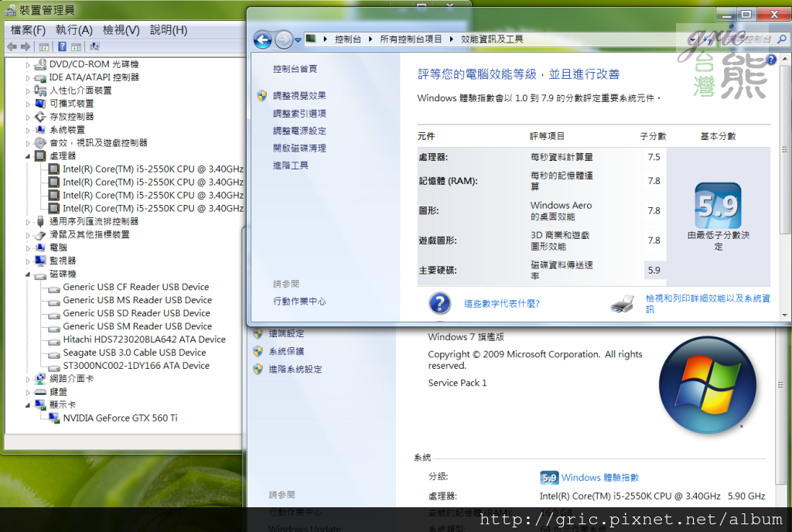Click the printer icon

(x=623, y=303)
